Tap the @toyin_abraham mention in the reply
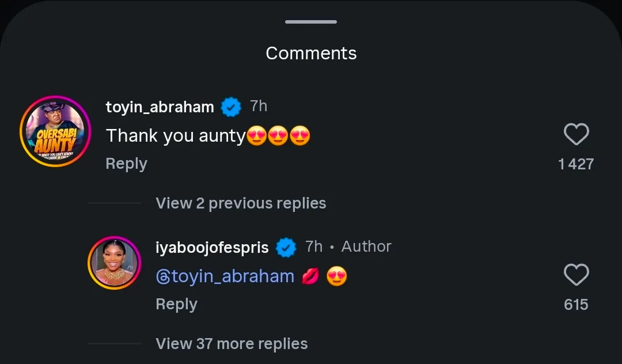This screenshot has height=364, width=622. (x=225, y=276)
